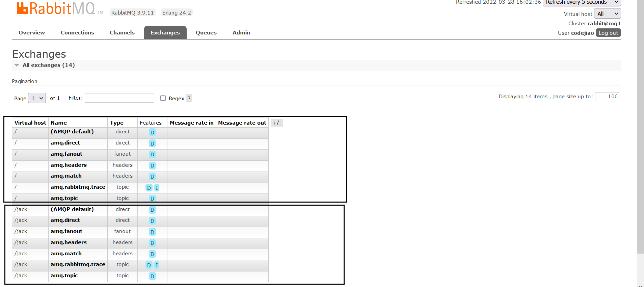This screenshot has height=287, width=644.
Task: Open amq.match exchange in / vhost
Action: (66, 176)
